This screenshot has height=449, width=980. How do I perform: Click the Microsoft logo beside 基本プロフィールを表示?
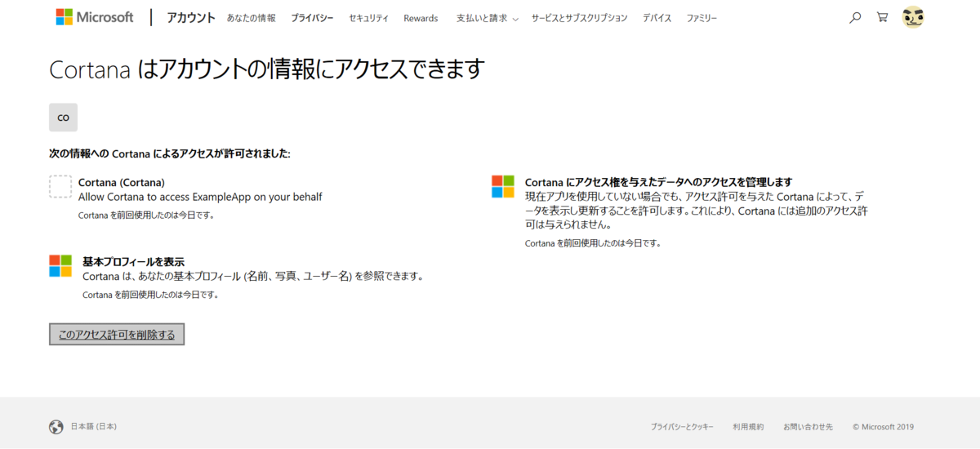(60, 265)
